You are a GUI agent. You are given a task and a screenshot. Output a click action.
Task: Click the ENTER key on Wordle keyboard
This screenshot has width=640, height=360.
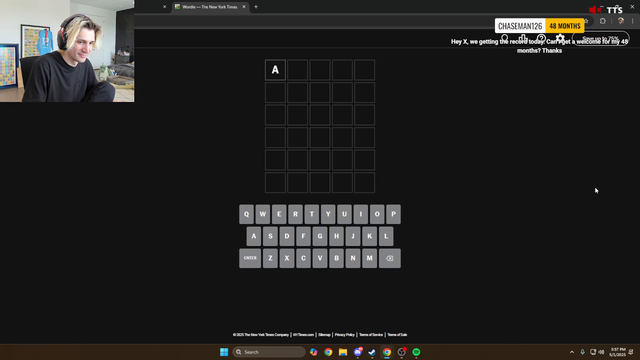pyautogui.click(x=250, y=258)
